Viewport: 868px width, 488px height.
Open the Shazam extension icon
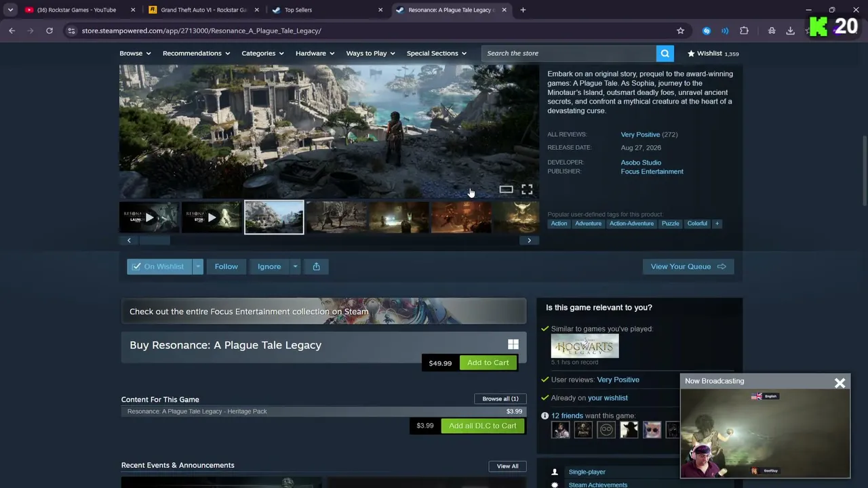tap(707, 30)
